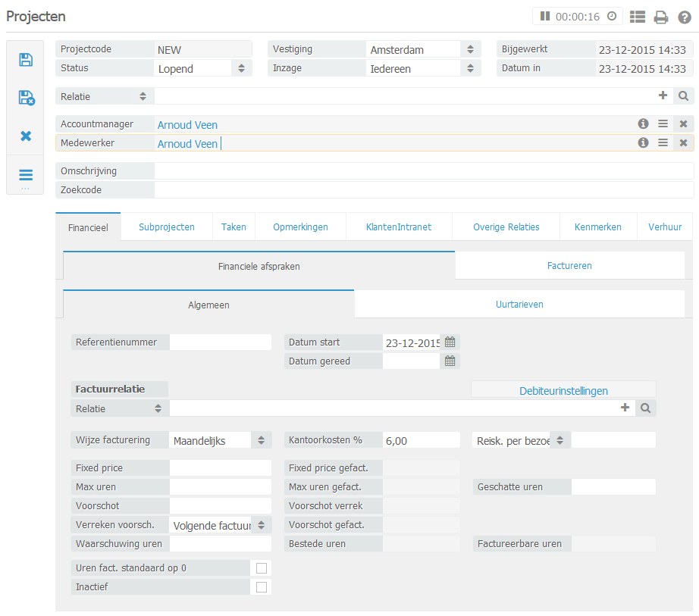Viewport: 699px width, 616px height.
Task: Open the help question mark icon
Action: coord(684,17)
